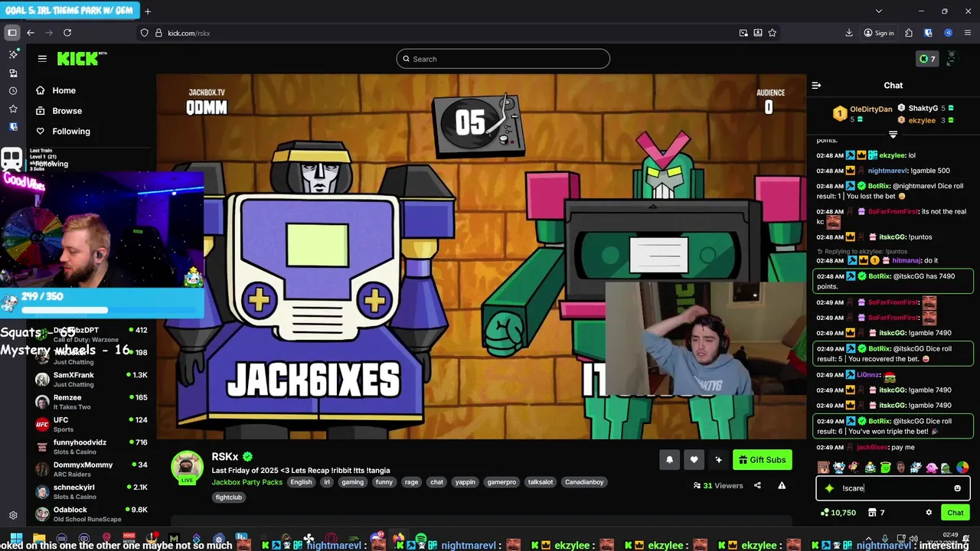Viewport: 980px width, 551px height.
Task: Click the browser bookmark star icon
Action: click(x=772, y=33)
